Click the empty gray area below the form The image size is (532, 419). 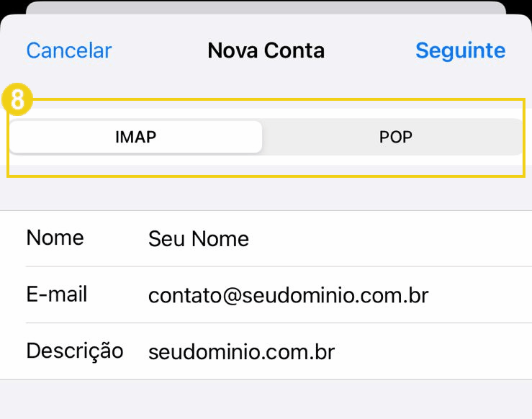click(x=266, y=400)
